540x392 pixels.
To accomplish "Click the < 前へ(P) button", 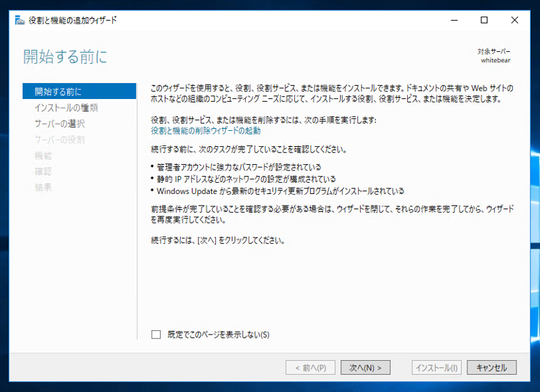I will tap(310, 368).
